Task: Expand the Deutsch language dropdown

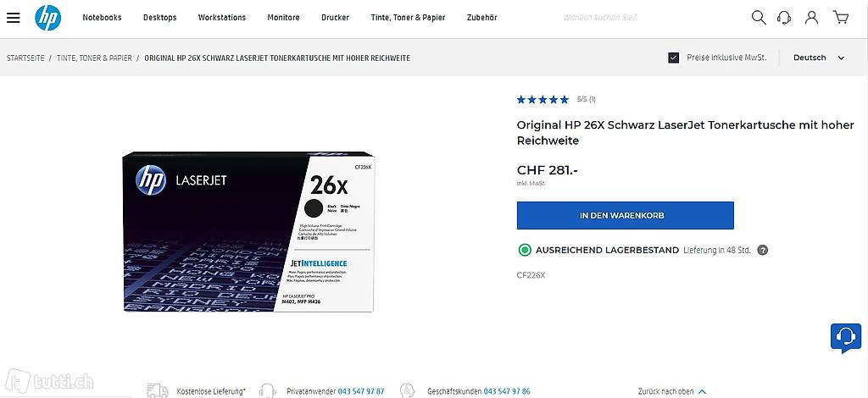Action: (x=819, y=58)
